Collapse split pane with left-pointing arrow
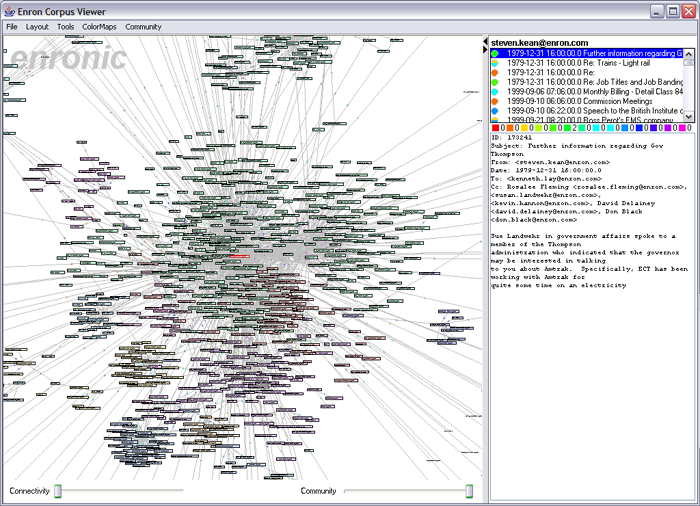Screen dimensions: 700x506 coord(485,42)
